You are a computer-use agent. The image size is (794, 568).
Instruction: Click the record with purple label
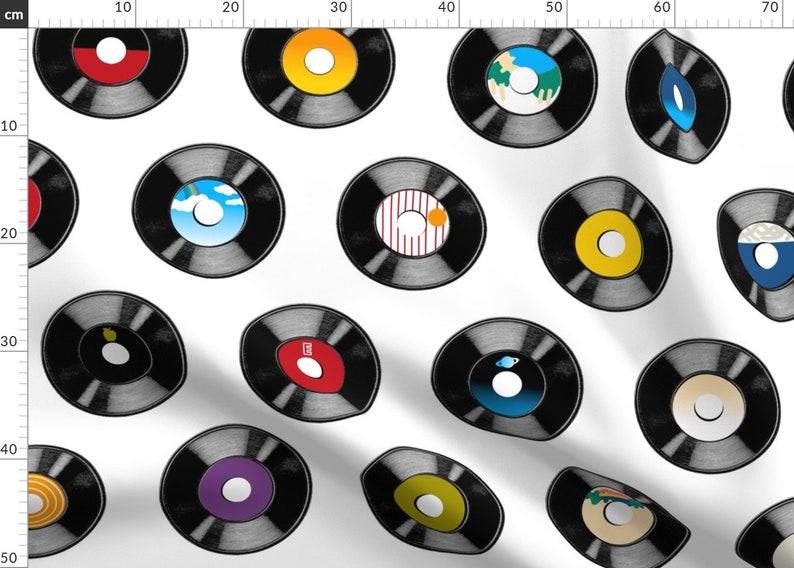click(x=235, y=490)
